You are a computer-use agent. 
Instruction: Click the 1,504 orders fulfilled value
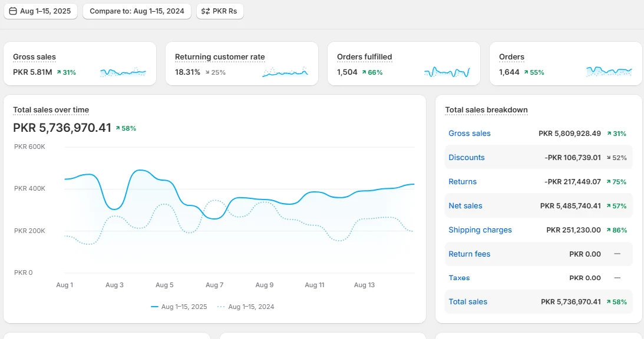(347, 72)
